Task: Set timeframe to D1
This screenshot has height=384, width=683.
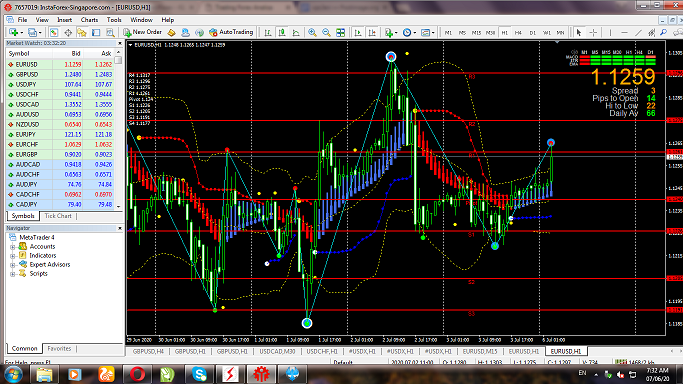Action: tap(532, 33)
